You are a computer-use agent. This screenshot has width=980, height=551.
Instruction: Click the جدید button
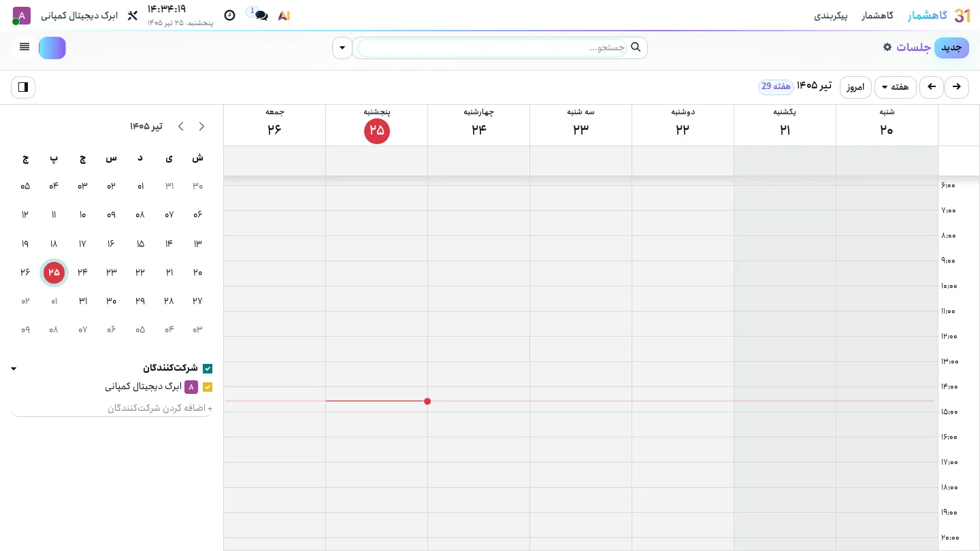(951, 48)
